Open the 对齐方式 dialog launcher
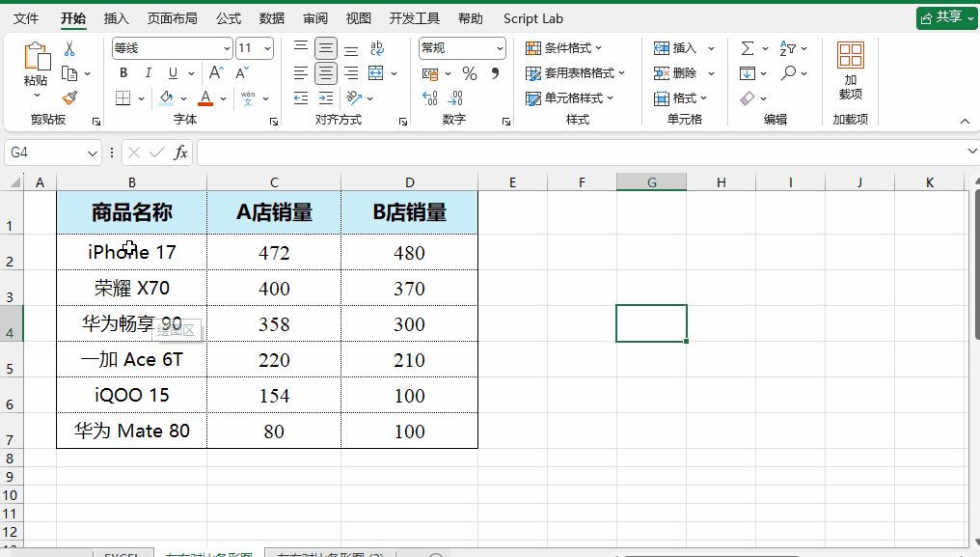980x557 pixels. (403, 122)
